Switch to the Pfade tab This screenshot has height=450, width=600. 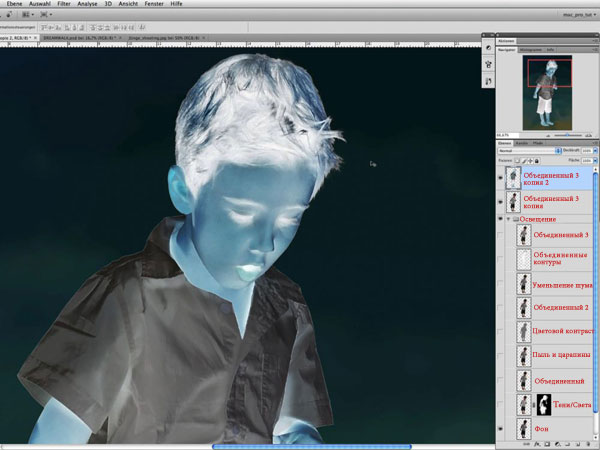[538, 143]
